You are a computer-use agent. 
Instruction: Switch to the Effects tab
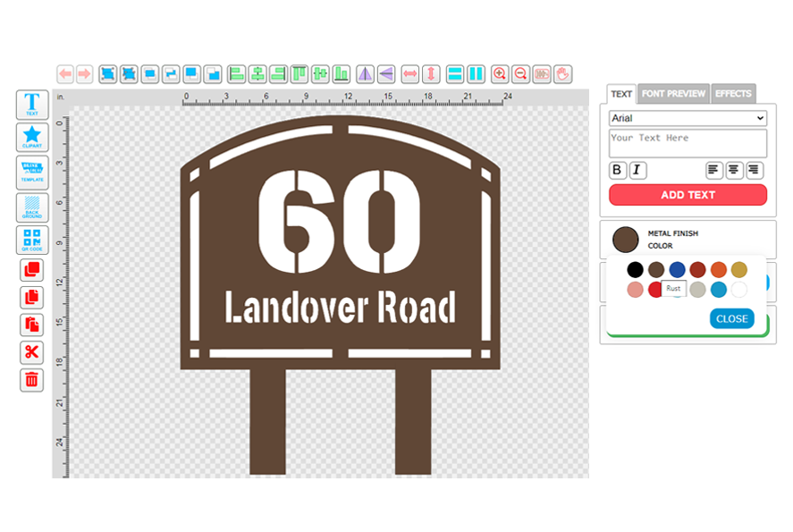(x=733, y=94)
